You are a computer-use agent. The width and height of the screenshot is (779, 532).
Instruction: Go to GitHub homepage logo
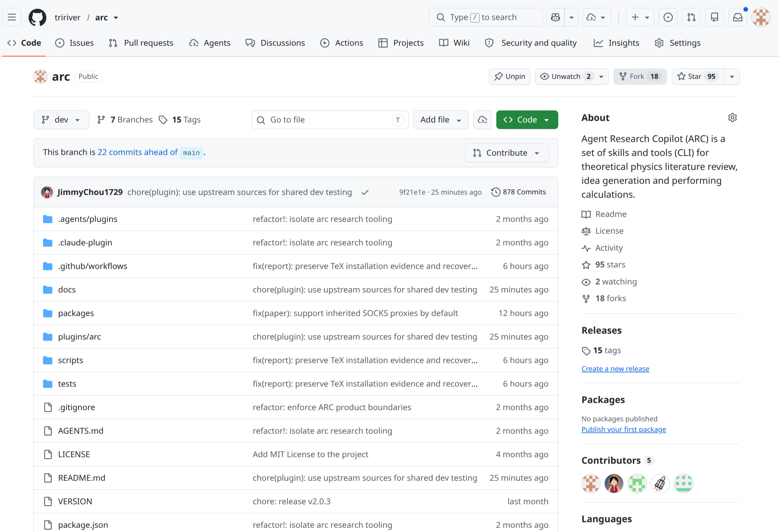(x=37, y=17)
